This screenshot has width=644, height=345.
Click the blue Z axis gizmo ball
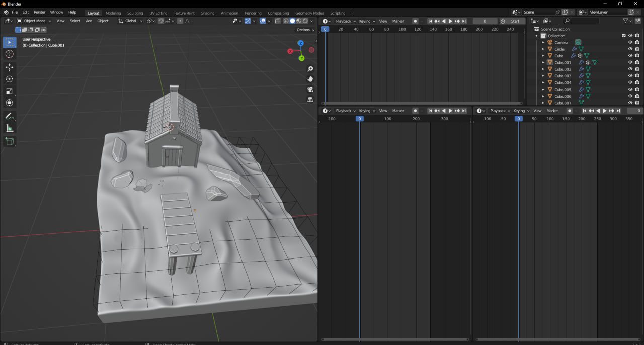point(300,43)
